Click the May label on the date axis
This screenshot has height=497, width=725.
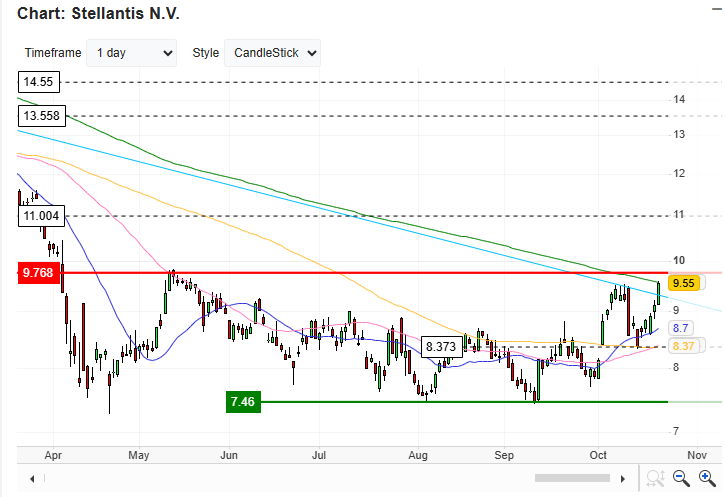(x=139, y=455)
